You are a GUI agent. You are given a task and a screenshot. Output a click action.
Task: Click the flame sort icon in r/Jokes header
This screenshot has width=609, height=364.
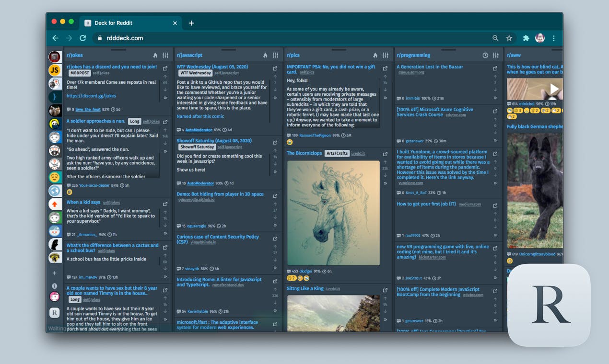(x=155, y=56)
